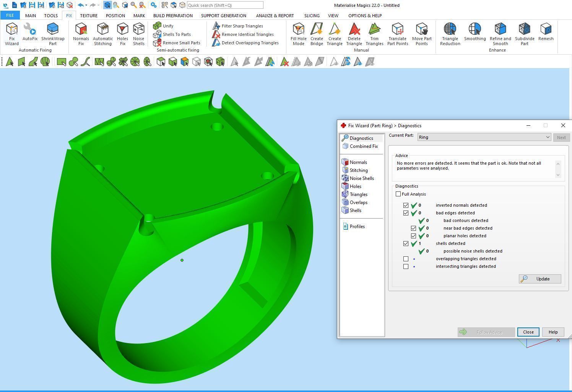Open the ANALYZE & REPORT tab

(x=275, y=16)
